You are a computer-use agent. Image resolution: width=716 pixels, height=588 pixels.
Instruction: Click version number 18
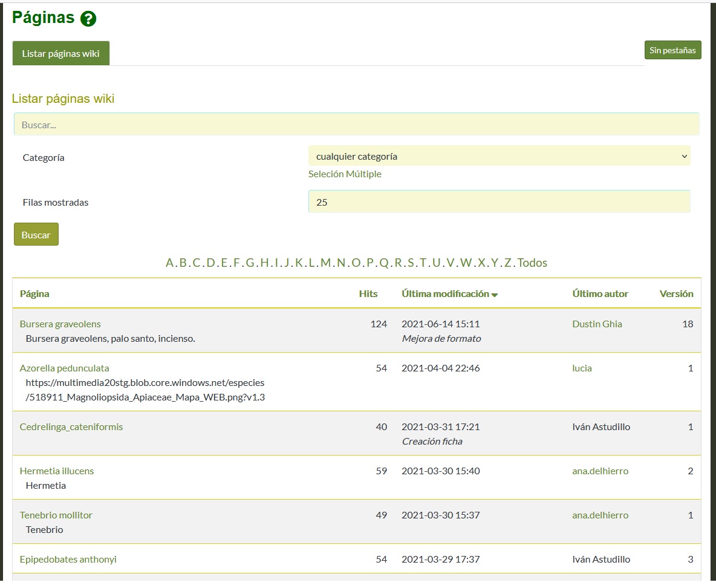pyautogui.click(x=688, y=324)
